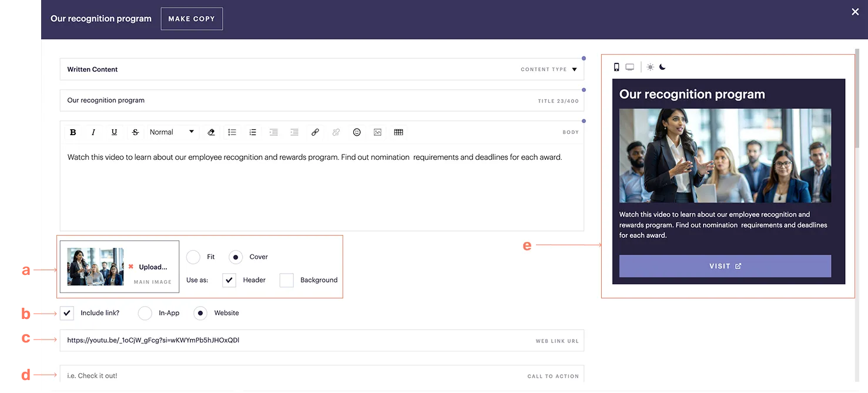Insert a numbered list

[253, 132]
